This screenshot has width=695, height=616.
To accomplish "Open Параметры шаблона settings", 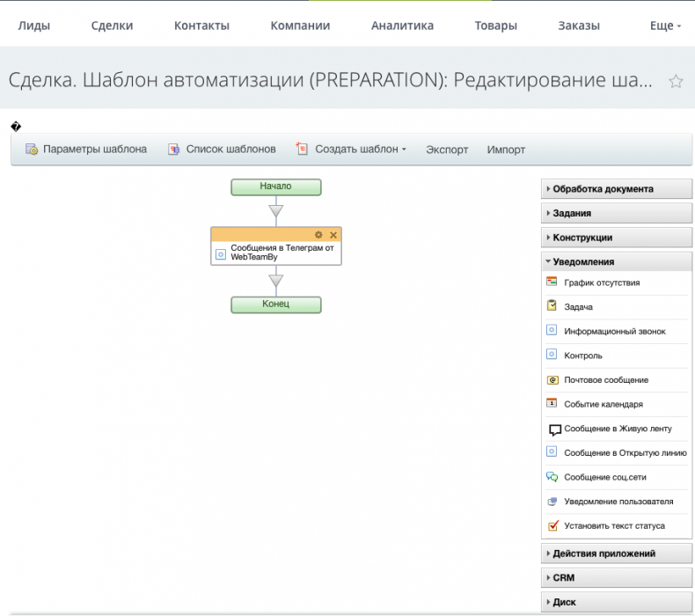I will point(86,150).
